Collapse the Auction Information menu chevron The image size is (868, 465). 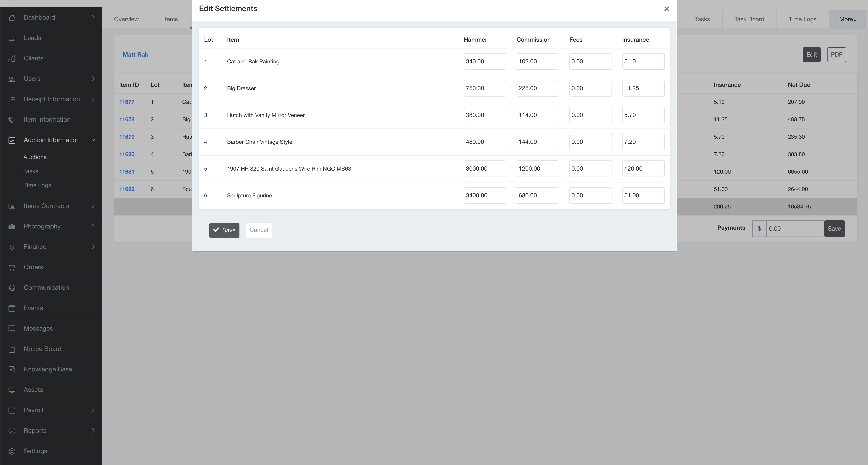pyautogui.click(x=93, y=140)
